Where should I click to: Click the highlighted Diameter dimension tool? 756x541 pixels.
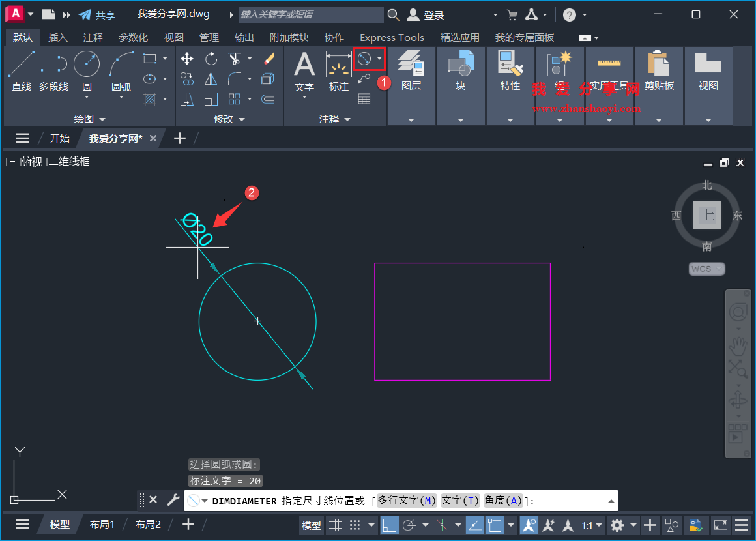point(365,59)
